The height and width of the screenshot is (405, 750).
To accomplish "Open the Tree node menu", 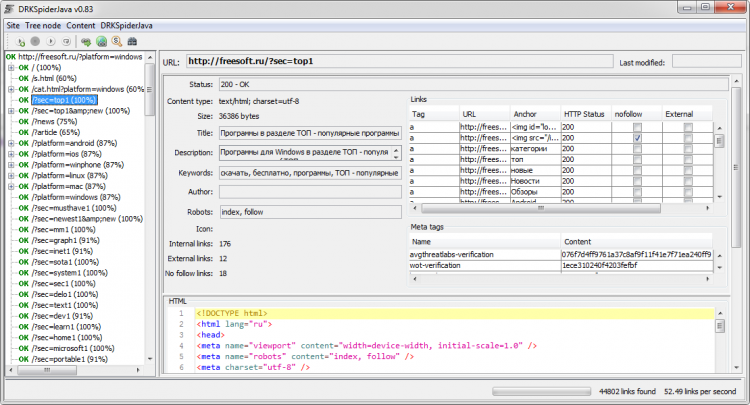I will coord(42,24).
